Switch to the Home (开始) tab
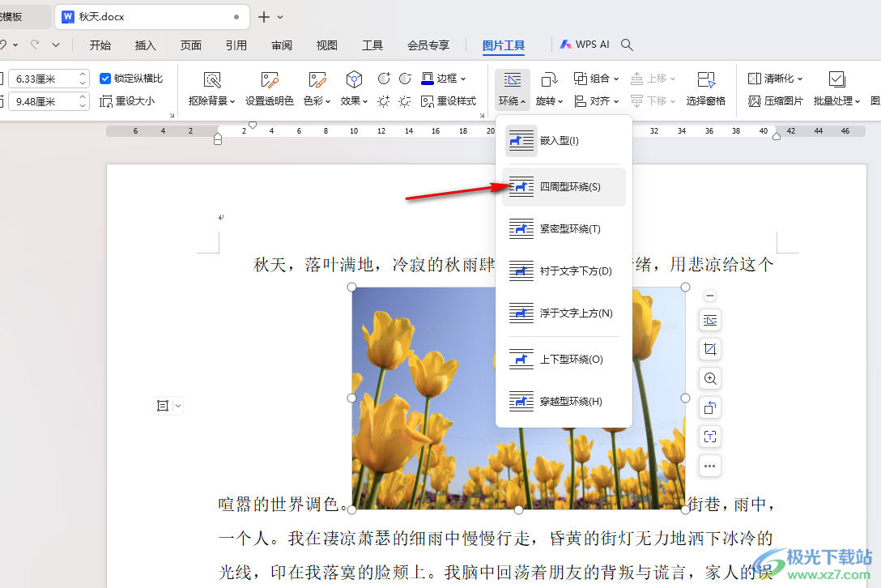This screenshot has height=588, width=881. pyautogui.click(x=100, y=45)
